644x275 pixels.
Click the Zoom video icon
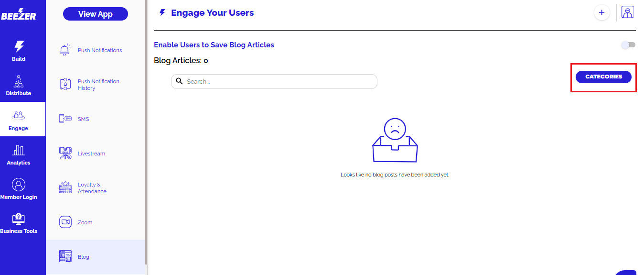65,222
